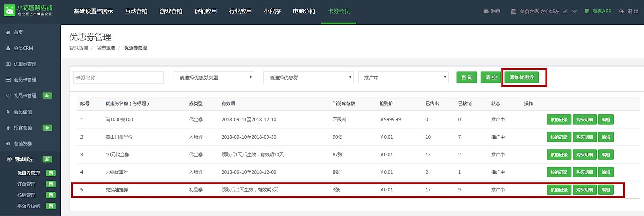The height and width of the screenshot is (216, 644).
Task: Click 核销记录 for 10元代金券
Action: pyautogui.click(x=559, y=155)
